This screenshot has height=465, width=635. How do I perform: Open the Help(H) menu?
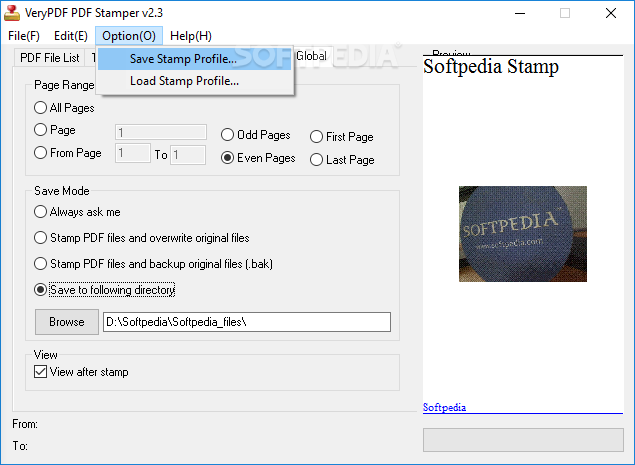tap(191, 36)
